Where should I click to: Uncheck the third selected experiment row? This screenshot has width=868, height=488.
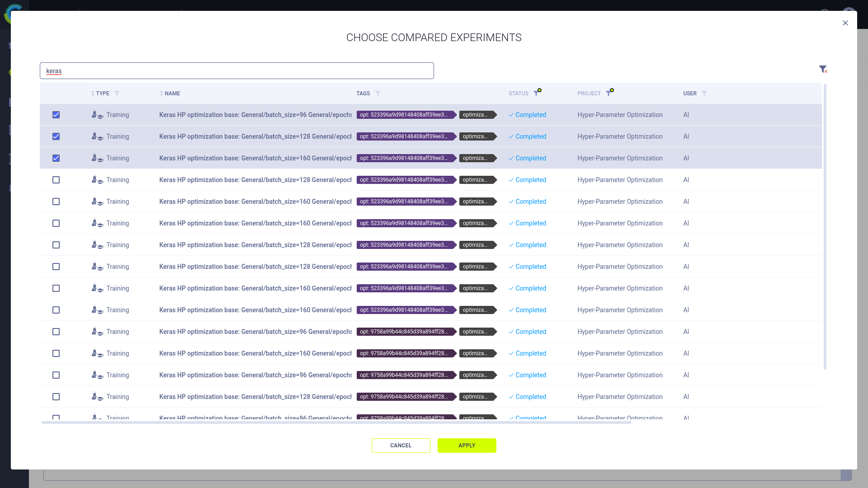(56, 158)
